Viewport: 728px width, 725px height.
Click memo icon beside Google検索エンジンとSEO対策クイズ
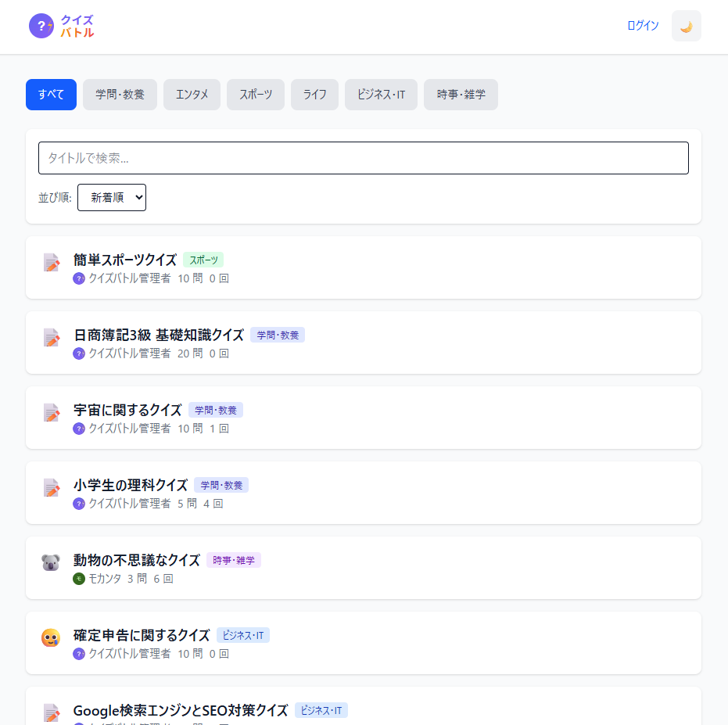point(52,712)
